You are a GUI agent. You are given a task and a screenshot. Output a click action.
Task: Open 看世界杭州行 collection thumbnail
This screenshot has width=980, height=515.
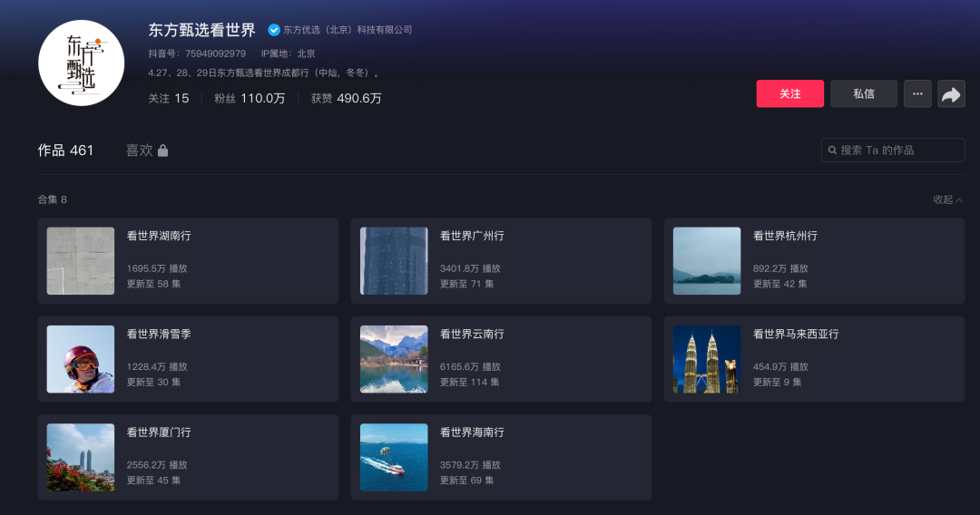(707, 261)
